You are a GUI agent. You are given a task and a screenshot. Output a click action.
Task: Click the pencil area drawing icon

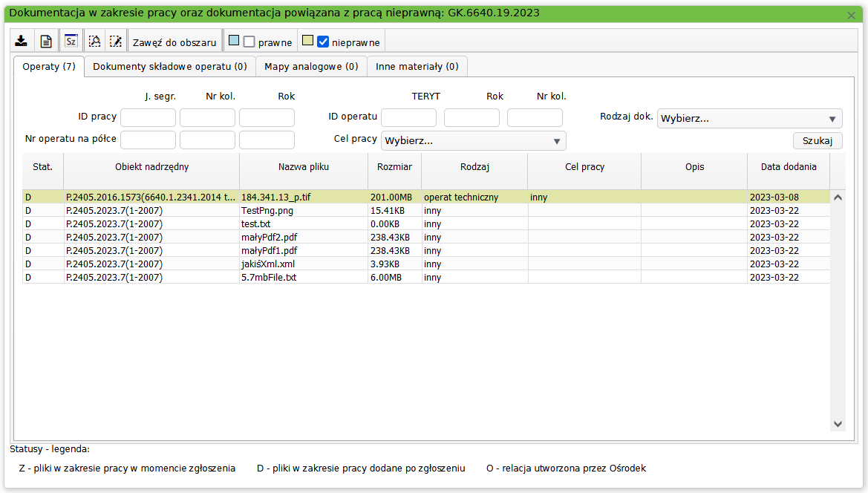click(115, 42)
